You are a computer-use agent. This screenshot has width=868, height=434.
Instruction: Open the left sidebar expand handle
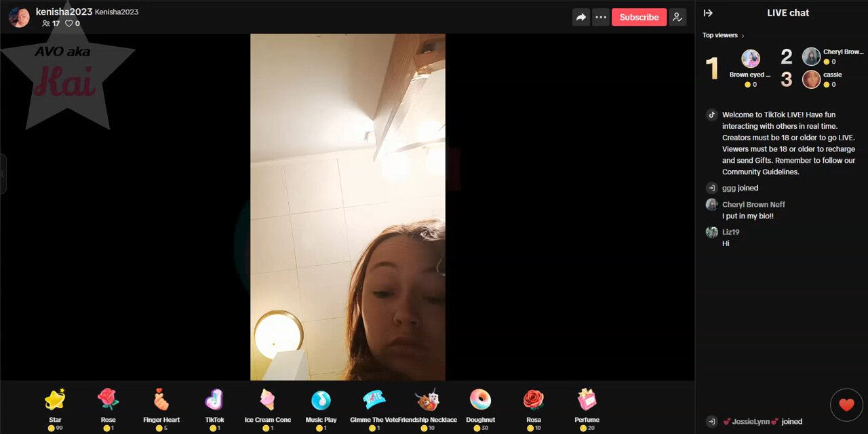point(3,174)
